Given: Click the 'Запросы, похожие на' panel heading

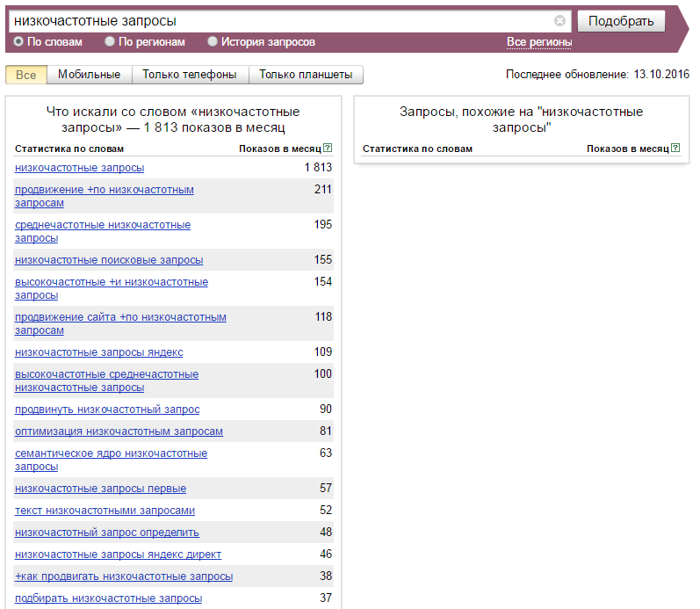Looking at the screenshot, I should click(522, 120).
